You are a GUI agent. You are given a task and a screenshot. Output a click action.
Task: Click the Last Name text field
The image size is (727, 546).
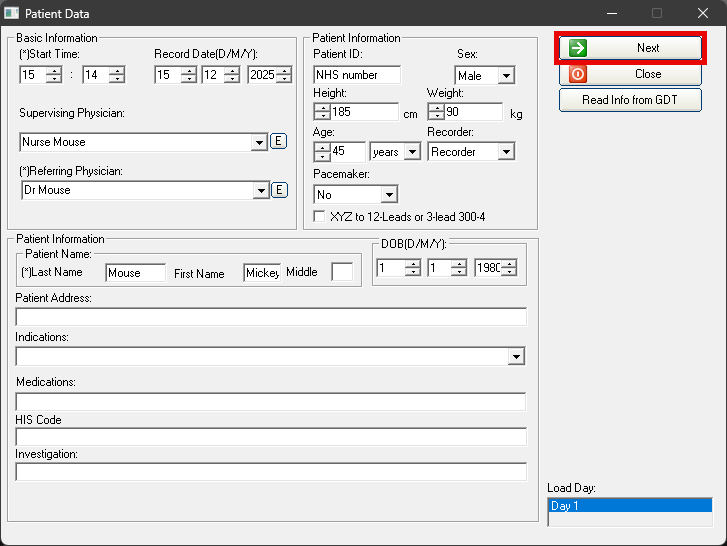click(x=135, y=273)
